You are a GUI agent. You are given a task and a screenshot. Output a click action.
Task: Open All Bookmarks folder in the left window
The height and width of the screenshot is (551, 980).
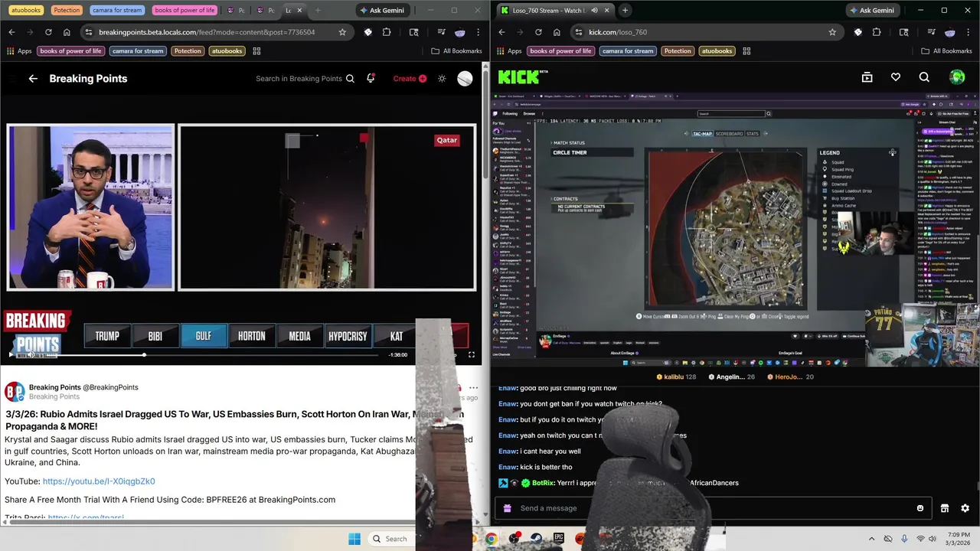[x=456, y=51]
